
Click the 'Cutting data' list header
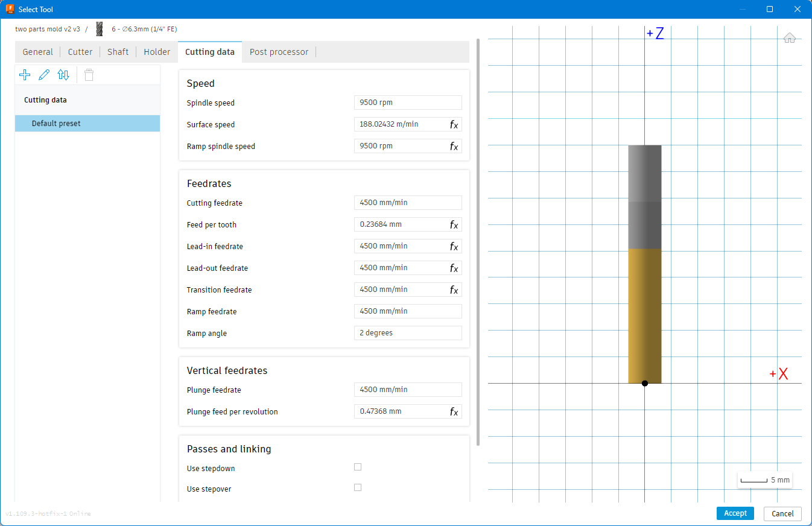coord(45,100)
